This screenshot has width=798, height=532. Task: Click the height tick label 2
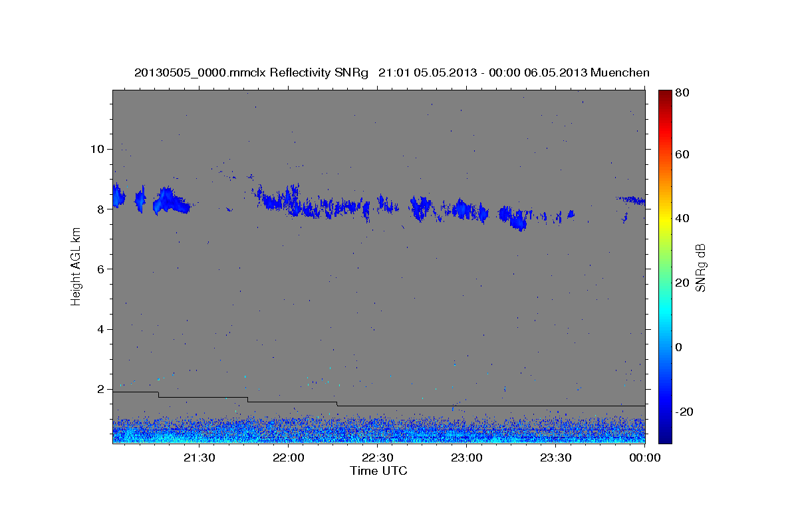coord(101,389)
